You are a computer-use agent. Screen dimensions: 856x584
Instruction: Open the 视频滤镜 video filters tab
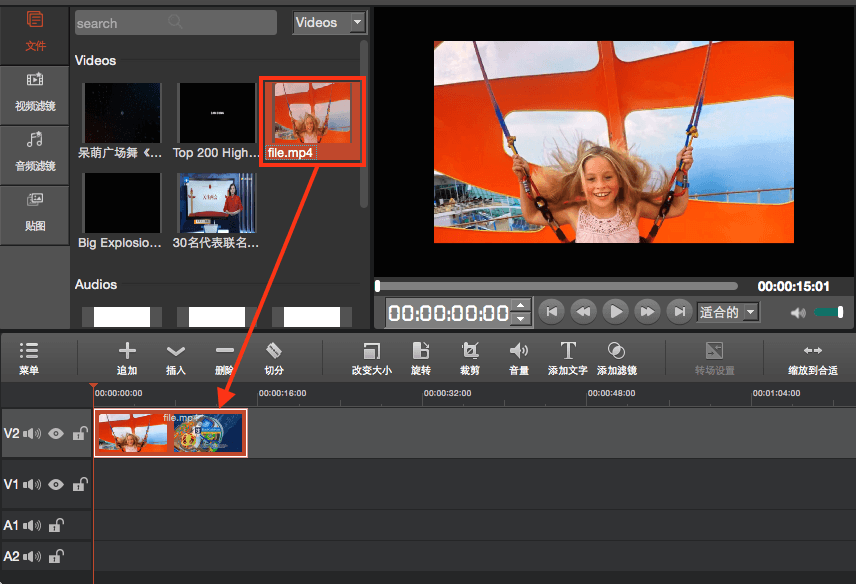35,93
